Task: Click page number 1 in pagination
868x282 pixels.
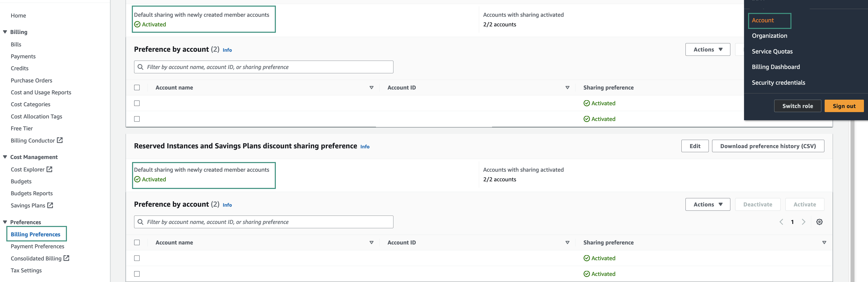Action: coord(792,222)
